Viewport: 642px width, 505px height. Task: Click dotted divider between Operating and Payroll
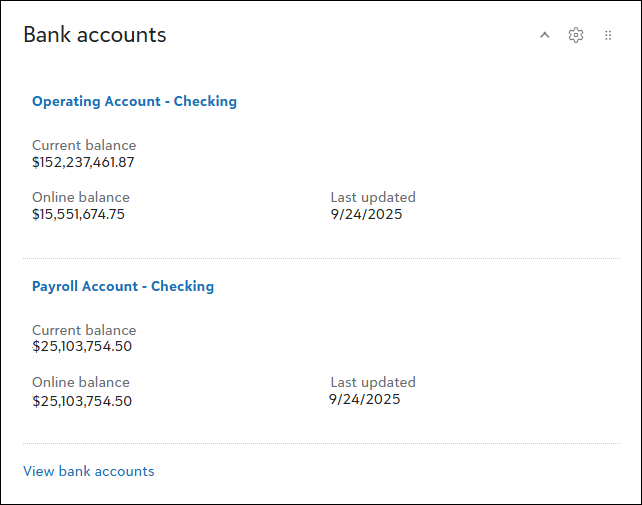pos(321,259)
